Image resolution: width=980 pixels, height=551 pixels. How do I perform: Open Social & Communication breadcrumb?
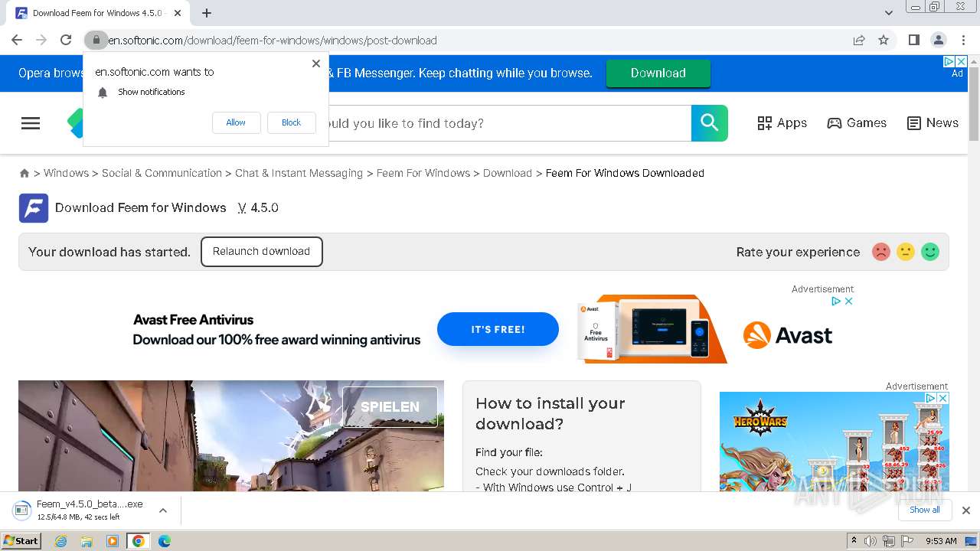click(x=162, y=173)
